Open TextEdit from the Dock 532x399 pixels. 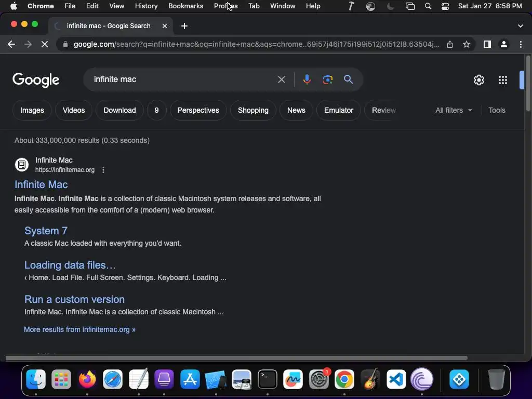point(139,379)
